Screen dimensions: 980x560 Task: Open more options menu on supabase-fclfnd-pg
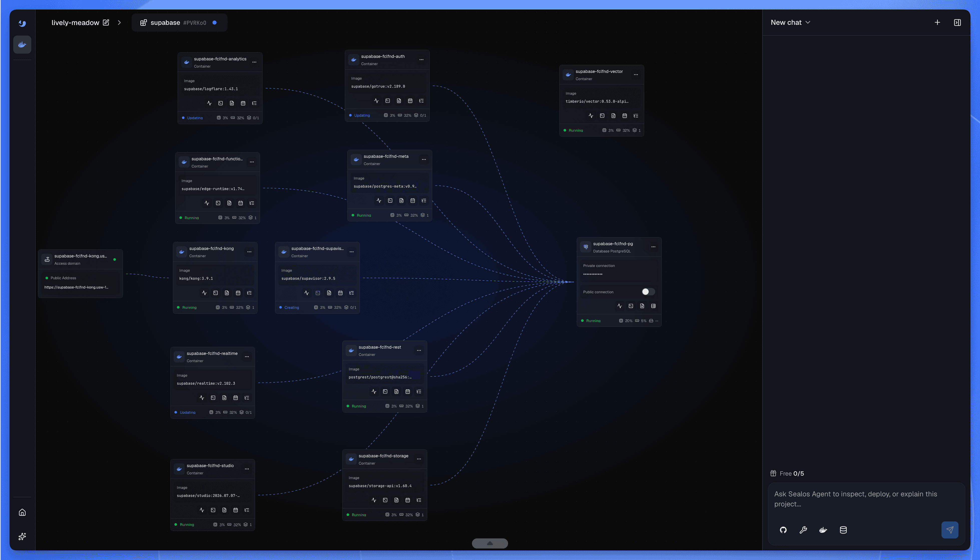[653, 247]
